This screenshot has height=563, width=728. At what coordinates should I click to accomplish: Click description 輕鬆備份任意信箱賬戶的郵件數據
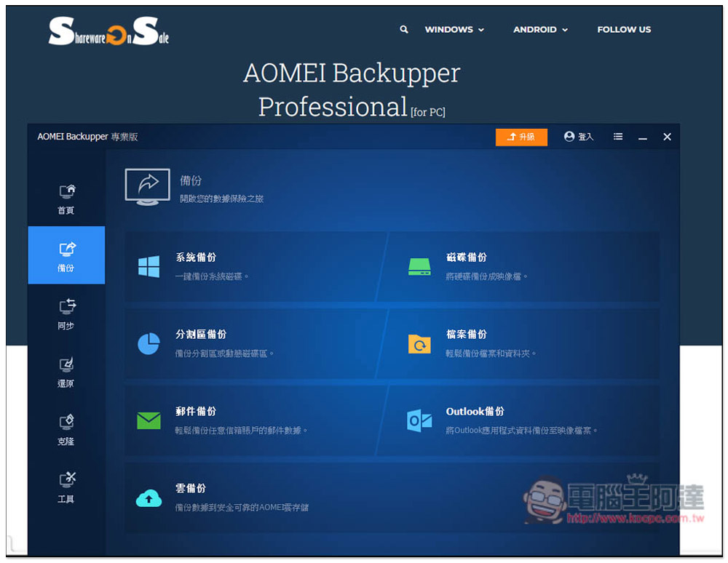tap(241, 431)
